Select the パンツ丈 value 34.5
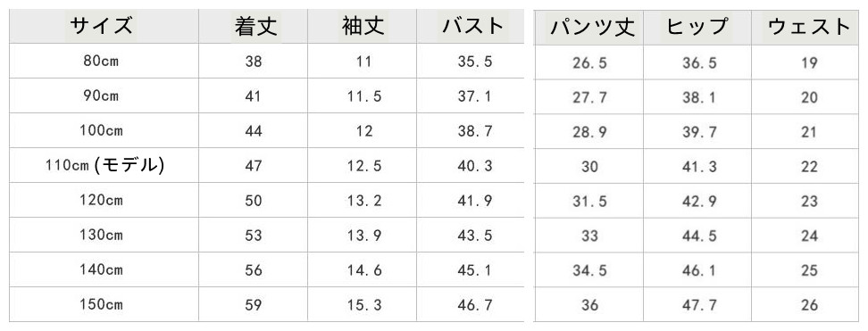Image resolution: width=868 pixels, height=331 pixels. (x=589, y=270)
